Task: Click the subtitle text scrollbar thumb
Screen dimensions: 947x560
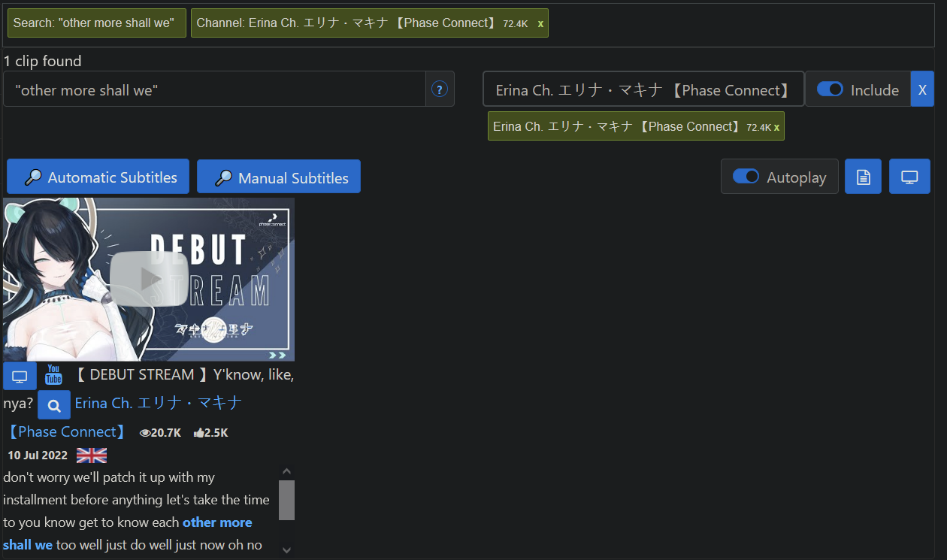Action: tap(286, 500)
